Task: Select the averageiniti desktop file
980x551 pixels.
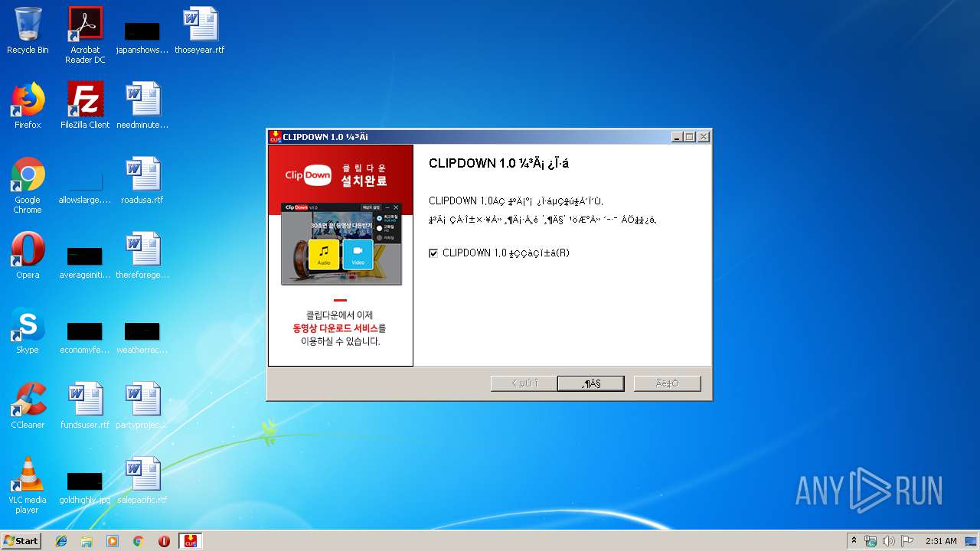Action: (85, 262)
